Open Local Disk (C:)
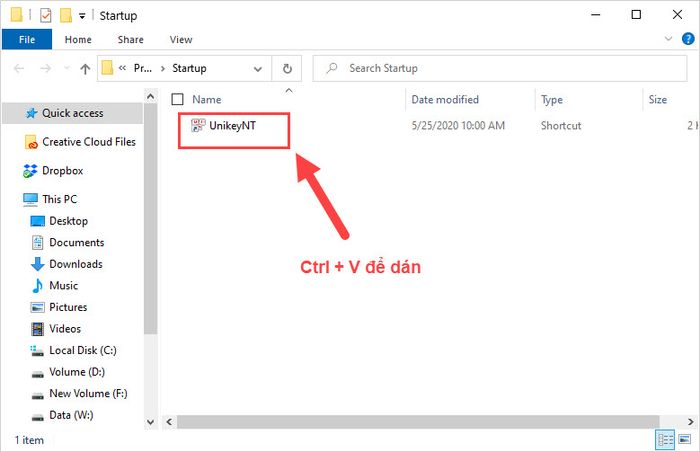This screenshot has width=700, height=452. point(83,350)
